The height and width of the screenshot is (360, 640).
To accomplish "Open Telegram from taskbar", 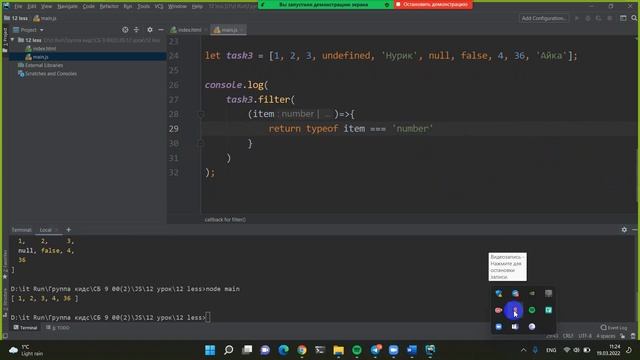I will [376, 350].
